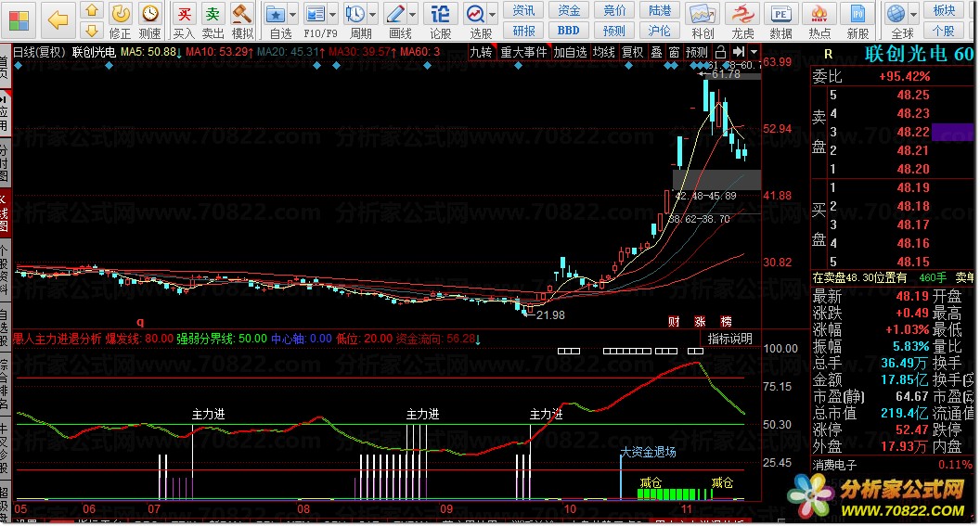Expand the F10/F9 dropdown arrow

point(333,14)
